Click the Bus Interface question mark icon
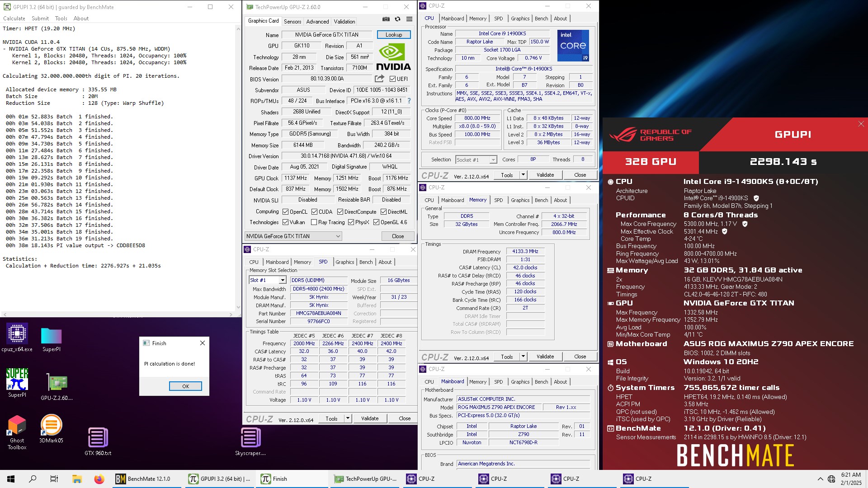Screen dimensions: 868x488 point(409,101)
